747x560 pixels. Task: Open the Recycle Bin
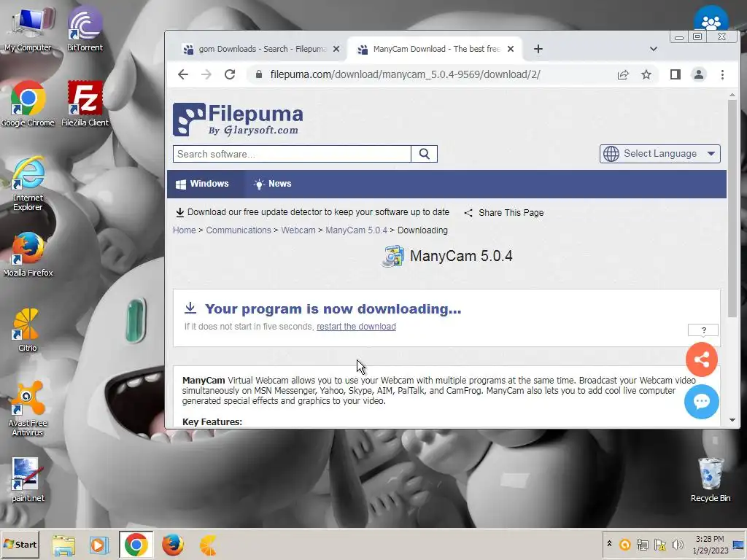(711, 480)
